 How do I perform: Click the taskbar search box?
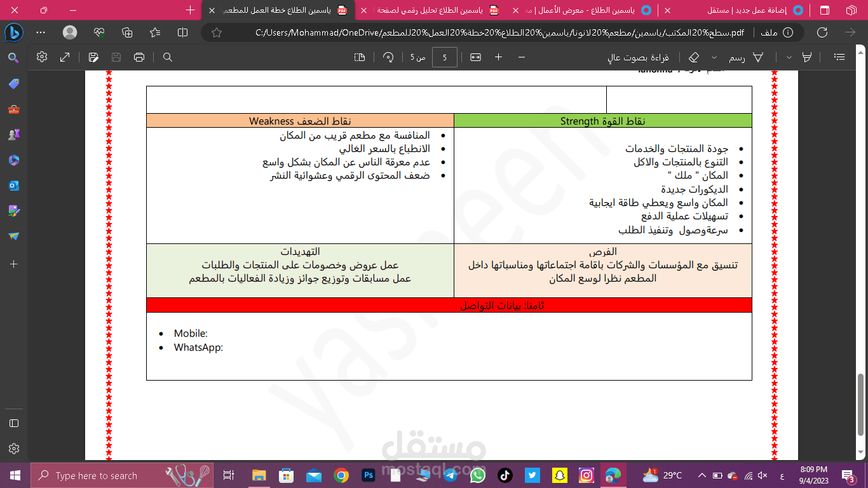coord(123,475)
